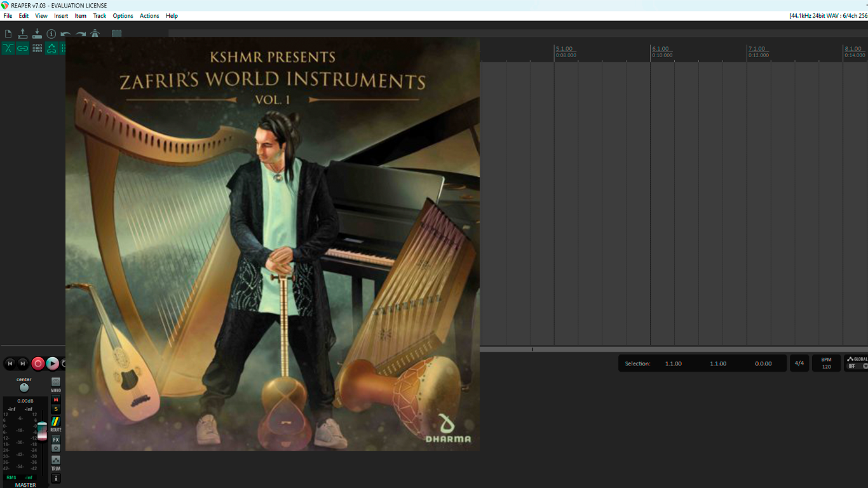The width and height of the screenshot is (868, 488).
Task: Click the selection start 1.1.00 field
Action: pyautogui.click(x=674, y=363)
